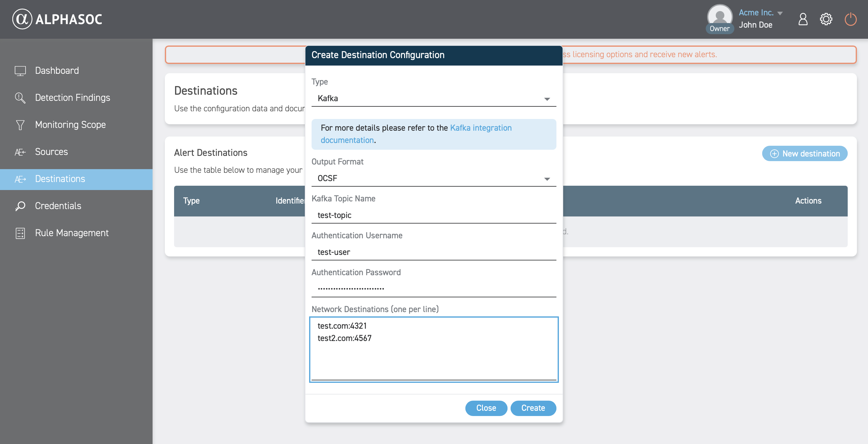Go to Sources in sidebar
This screenshot has height=444, width=868.
[x=51, y=152]
